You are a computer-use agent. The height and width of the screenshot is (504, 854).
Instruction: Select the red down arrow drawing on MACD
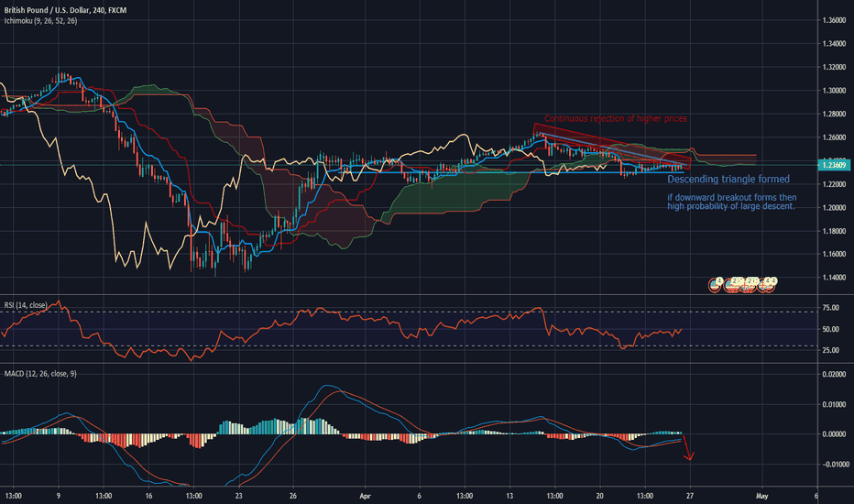(688, 447)
